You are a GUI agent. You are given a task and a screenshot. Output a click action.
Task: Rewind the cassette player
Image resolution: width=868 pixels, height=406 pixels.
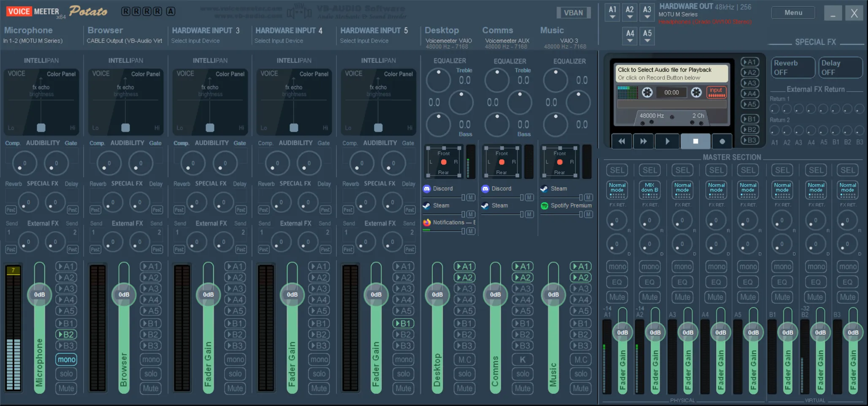[621, 141]
